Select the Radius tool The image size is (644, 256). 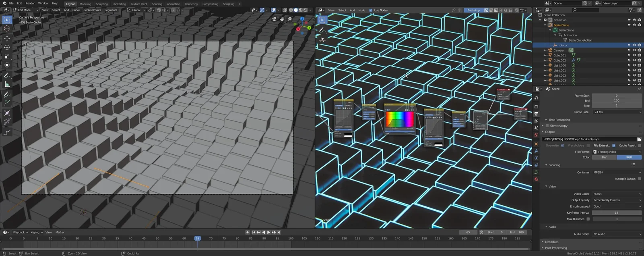click(7, 113)
